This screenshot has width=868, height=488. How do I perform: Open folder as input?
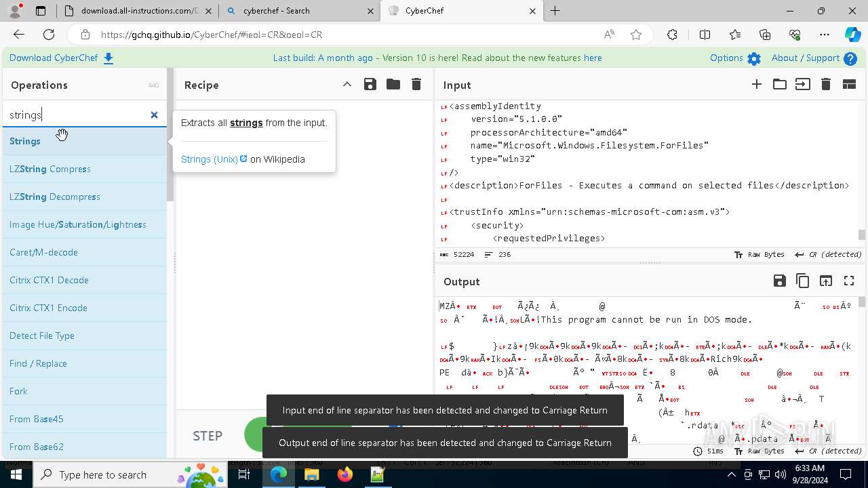(780, 85)
